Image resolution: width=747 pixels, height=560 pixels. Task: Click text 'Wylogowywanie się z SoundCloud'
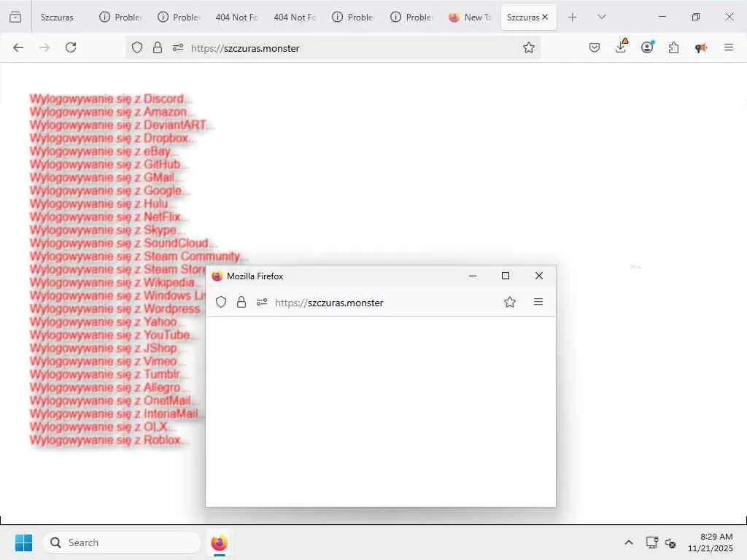pos(119,244)
